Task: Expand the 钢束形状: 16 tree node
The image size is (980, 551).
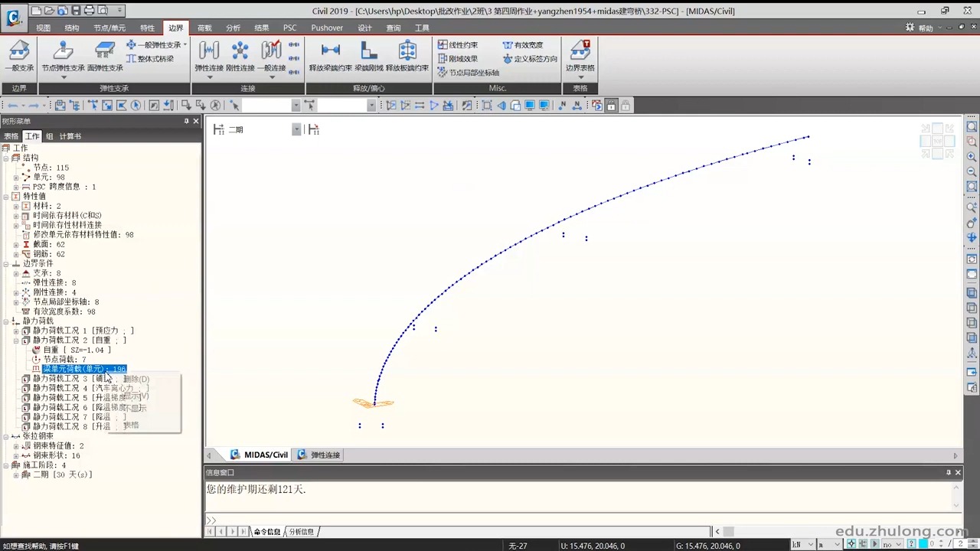Action: coord(16,455)
